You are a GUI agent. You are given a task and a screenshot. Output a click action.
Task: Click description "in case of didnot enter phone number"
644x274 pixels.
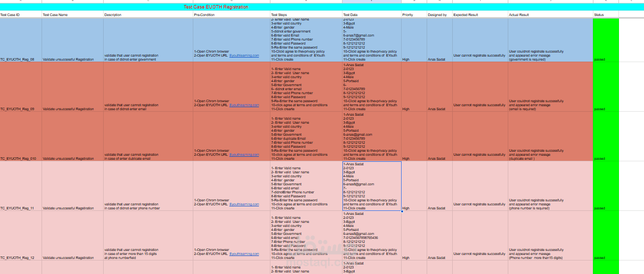pyautogui.click(x=148, y=186)
